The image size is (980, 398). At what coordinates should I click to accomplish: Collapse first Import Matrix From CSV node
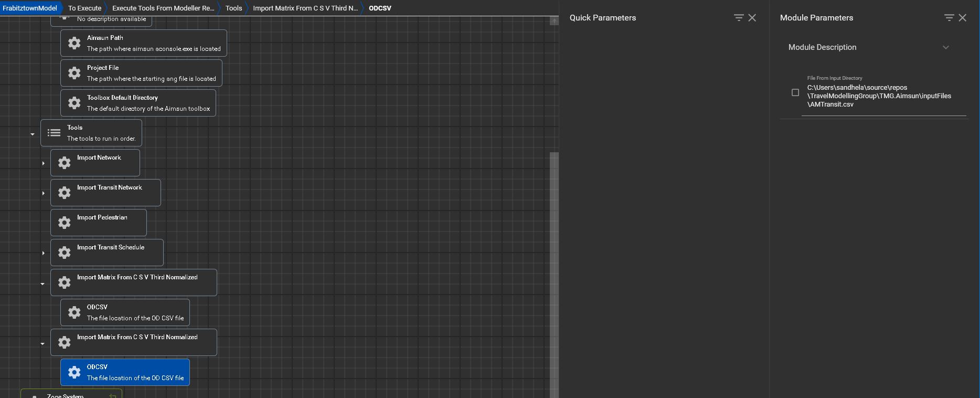[x=42, y=284]
